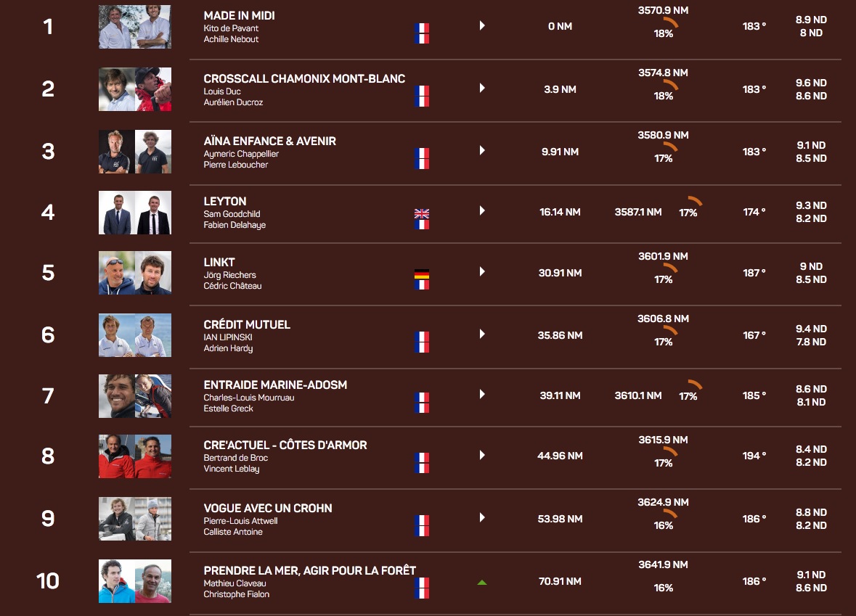Viewport: 856px width, 616px height.
Task: Click the French flag beside Vogue avec un Crohn
Action: pos(421,525)
